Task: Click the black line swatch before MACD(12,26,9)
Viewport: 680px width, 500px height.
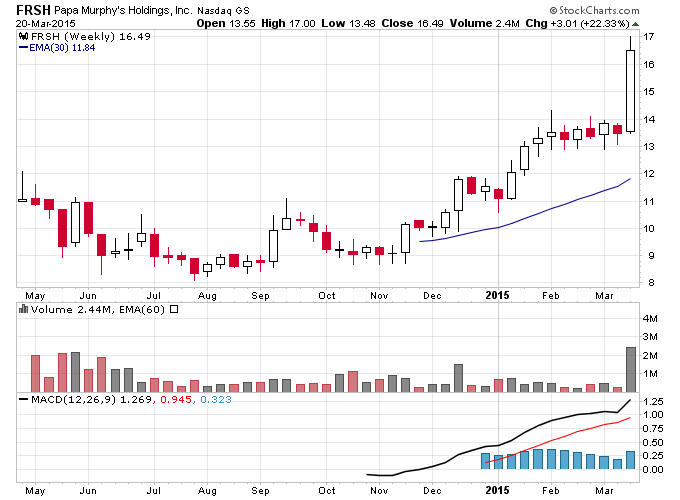Action: click(23, 399)
